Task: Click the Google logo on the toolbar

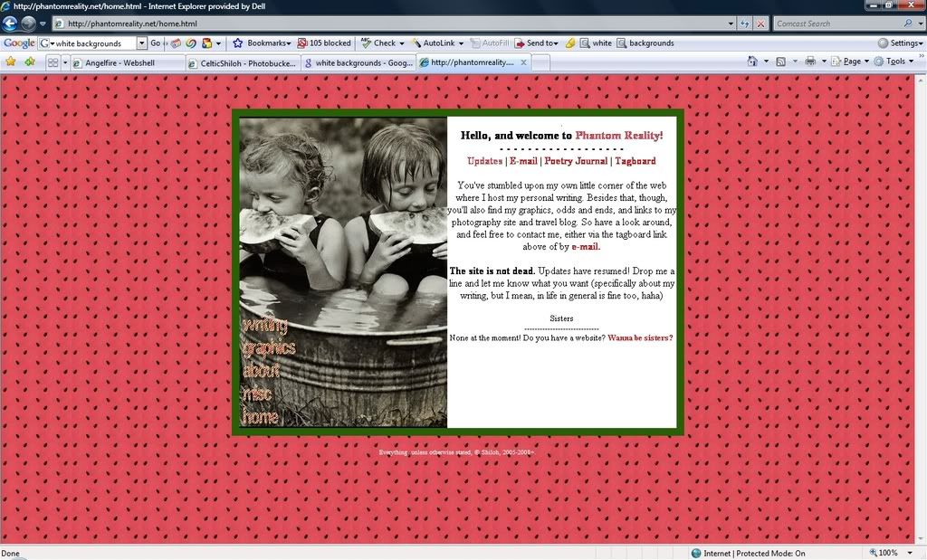Action: [x=19, y=43]
